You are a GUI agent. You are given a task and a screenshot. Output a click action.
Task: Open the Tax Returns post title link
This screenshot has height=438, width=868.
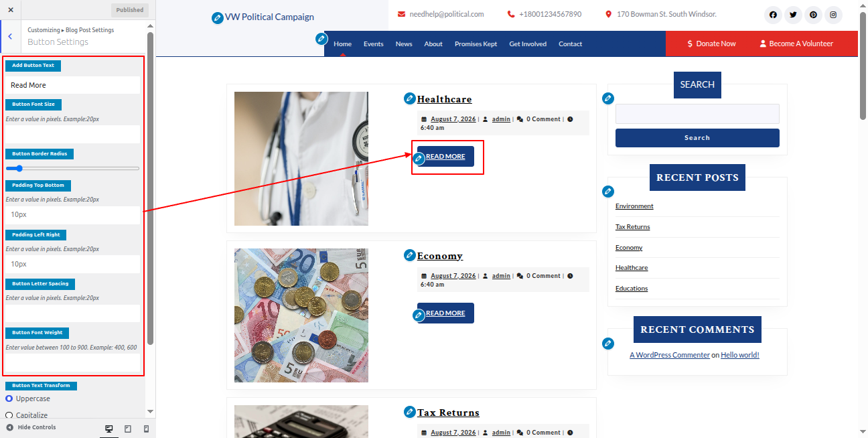(x=448, y=413)
